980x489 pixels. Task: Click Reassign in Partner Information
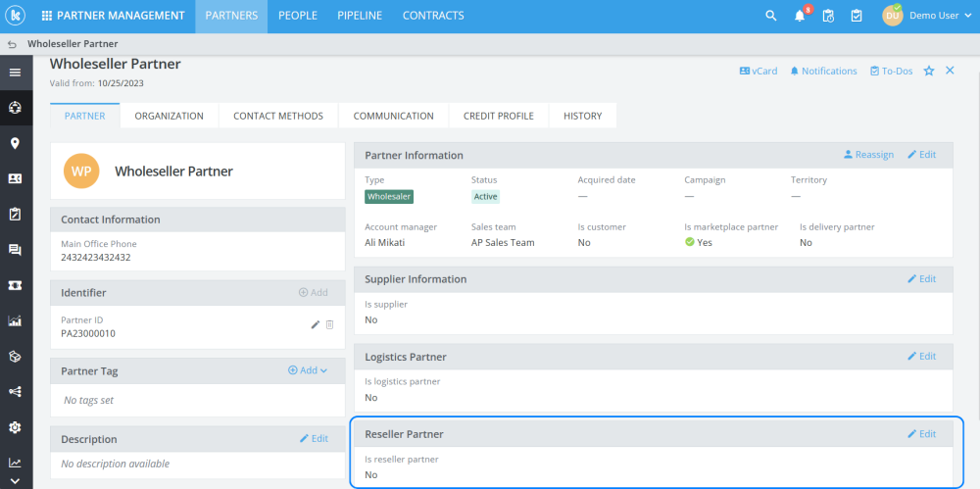click(x=868, y=155)
